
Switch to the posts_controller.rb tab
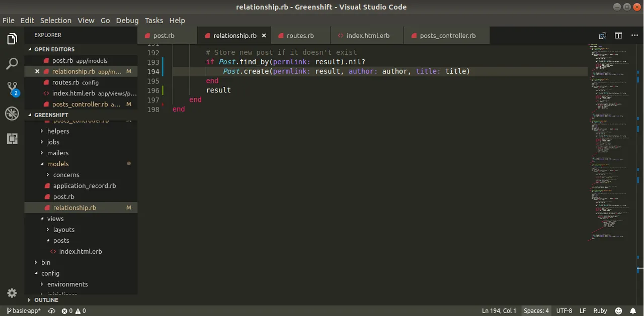click(447, 36)
